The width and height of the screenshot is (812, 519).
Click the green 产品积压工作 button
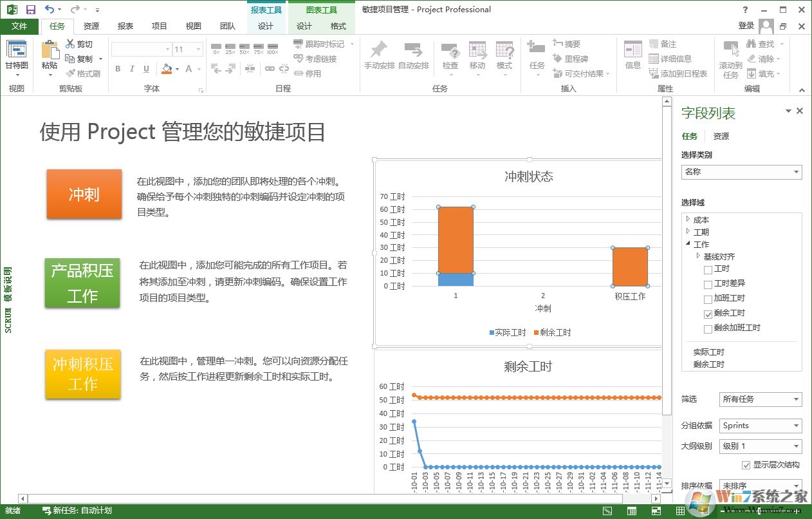pyautogui.click(x=82, y=283)
